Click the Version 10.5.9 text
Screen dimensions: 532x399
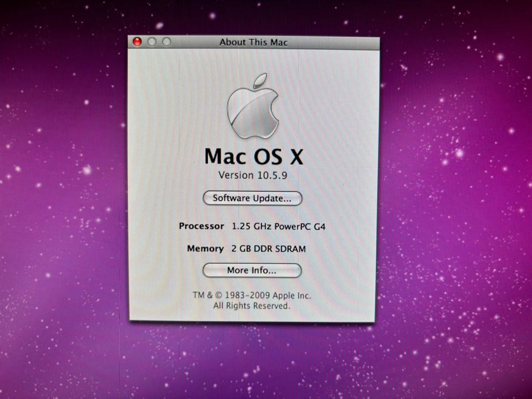pyautogui.click(x=253, y=175)
